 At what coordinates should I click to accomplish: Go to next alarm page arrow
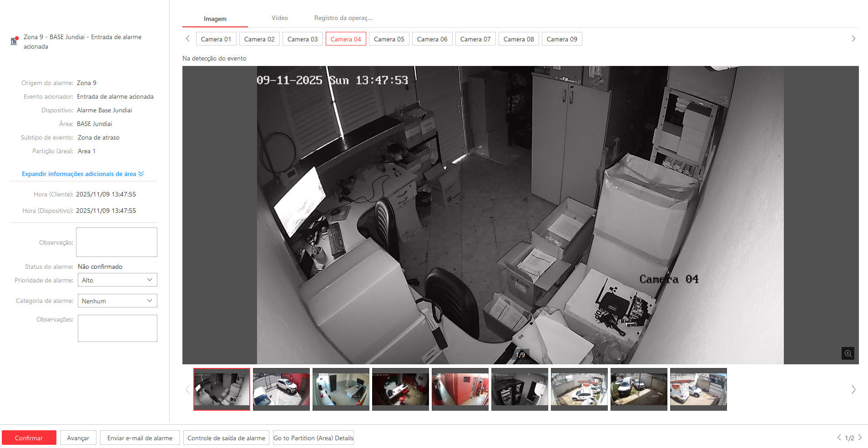860,438
